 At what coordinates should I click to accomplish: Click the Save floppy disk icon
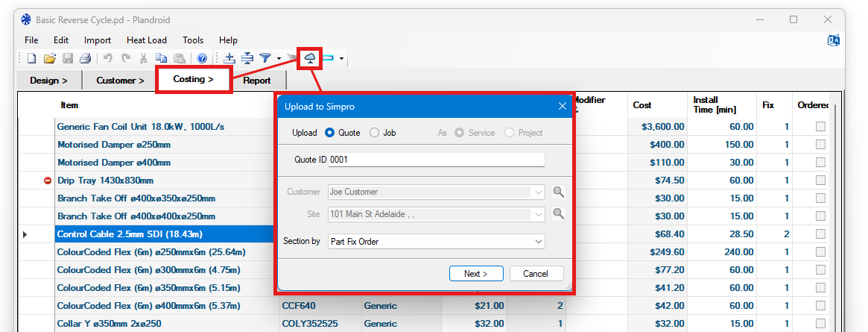point(68,57)
